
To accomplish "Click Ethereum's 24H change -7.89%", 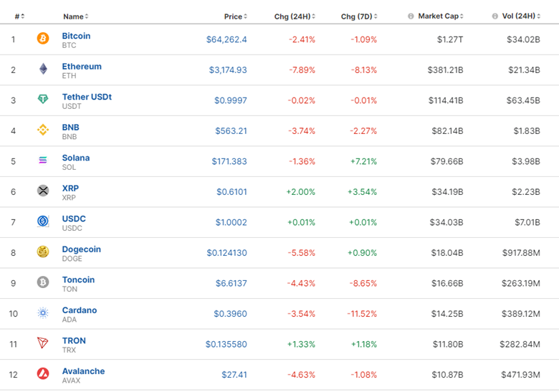I will pos(302,70).
